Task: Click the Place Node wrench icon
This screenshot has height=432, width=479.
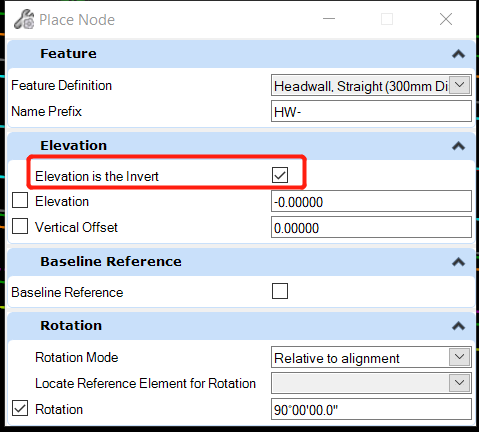Action: coord(24,19)
